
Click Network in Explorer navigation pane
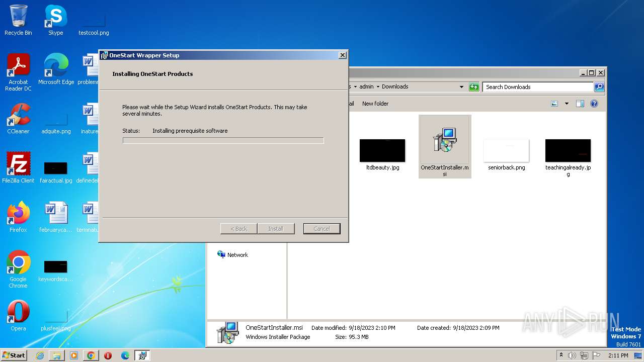tap(232, 255)
